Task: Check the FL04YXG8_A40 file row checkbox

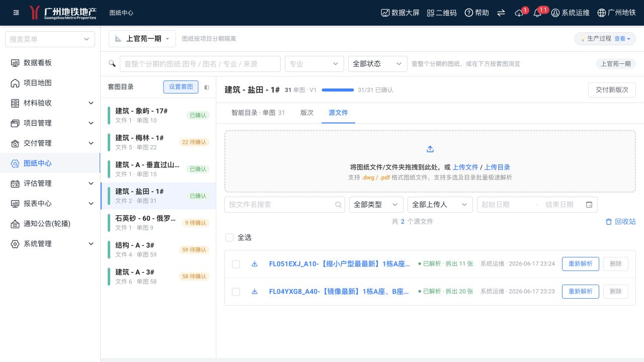Action: tap(236, 292)
